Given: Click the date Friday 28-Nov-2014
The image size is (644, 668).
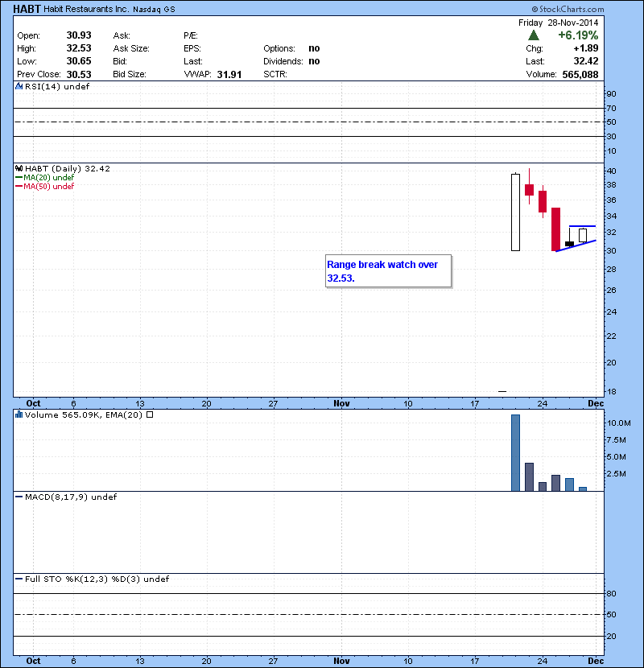Looking at the screenshot, I should click(559, 23).
